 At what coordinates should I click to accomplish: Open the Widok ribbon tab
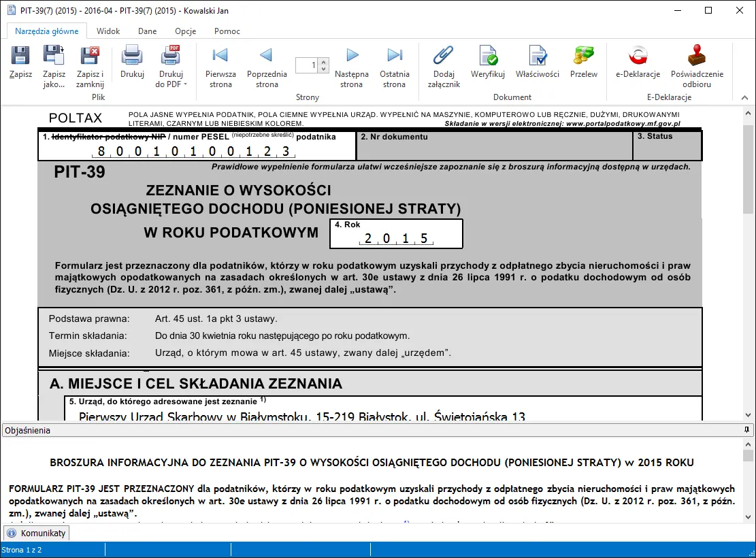click(108, 31)
